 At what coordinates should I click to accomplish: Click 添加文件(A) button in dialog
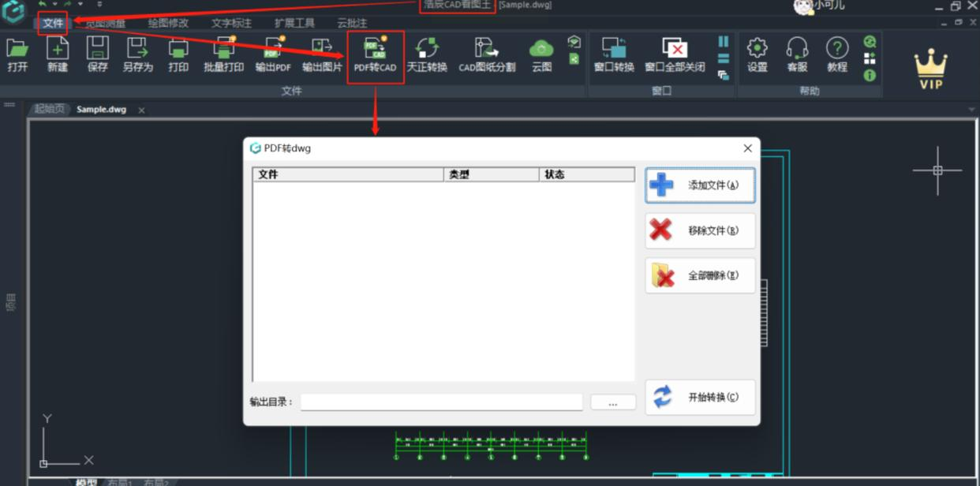pyautogui.click(x=700, y=185)
